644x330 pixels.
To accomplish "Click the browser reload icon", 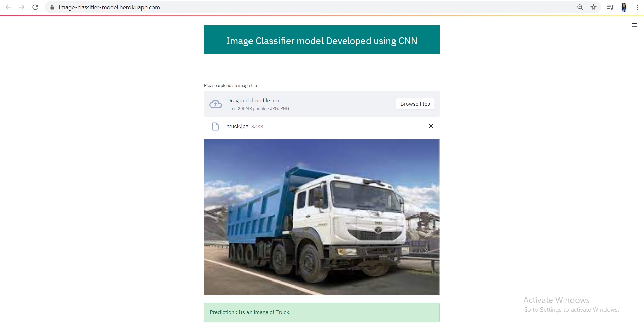I will [x=35, y=7].
